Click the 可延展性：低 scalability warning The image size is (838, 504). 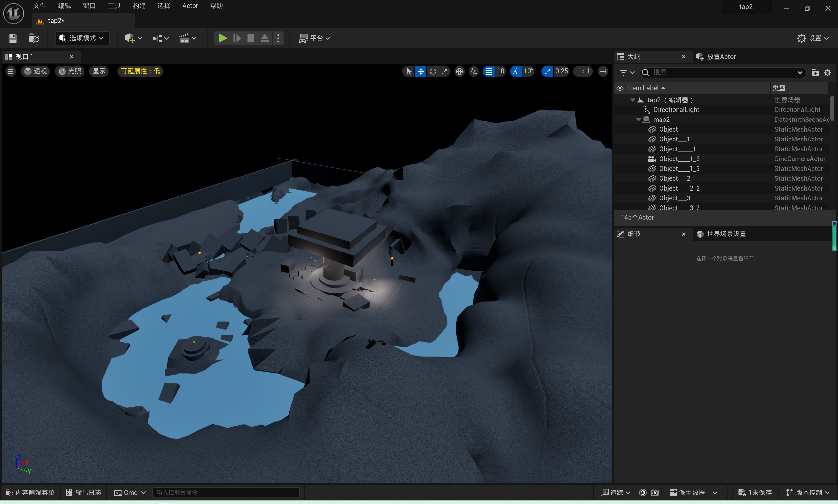pyautogui.click(x=140, y=71)
